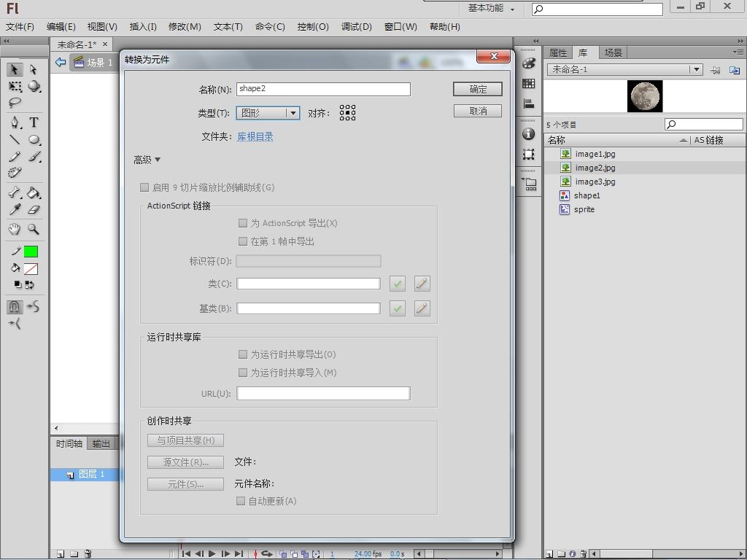
Task: Open the 修改(M) menu
Action: tap(185, 27)
